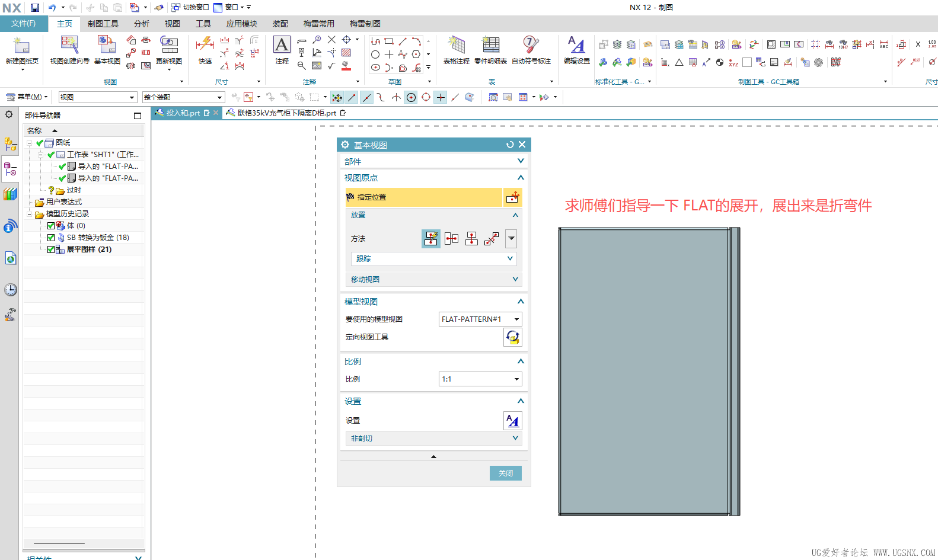Open the Orient View Tool (定向视图工具)
This screenshot has height=560, width=938.
point(513,337)
